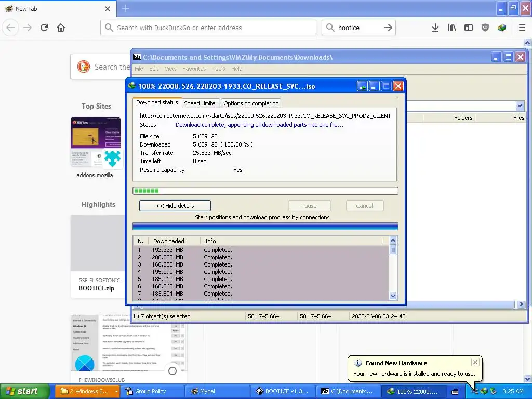Viewport: 532px width, 399px height.
Task: Open the 7-Zip Help menu
Action: pos(236,69)
